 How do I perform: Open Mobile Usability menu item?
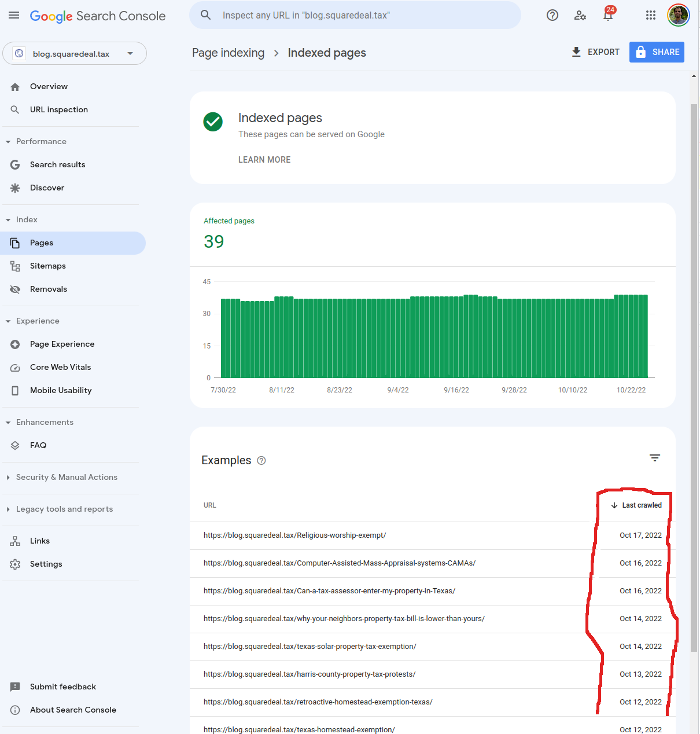(x=61, y=391)
